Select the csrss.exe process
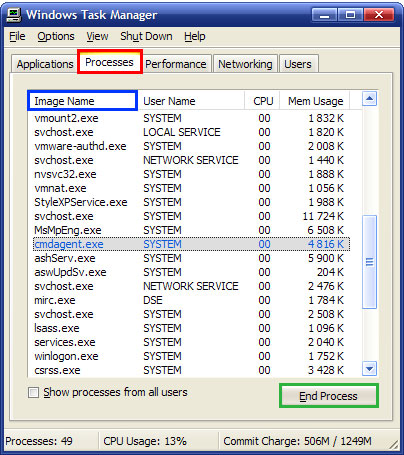This screenshot has height=455, width=404. point(191,370)
